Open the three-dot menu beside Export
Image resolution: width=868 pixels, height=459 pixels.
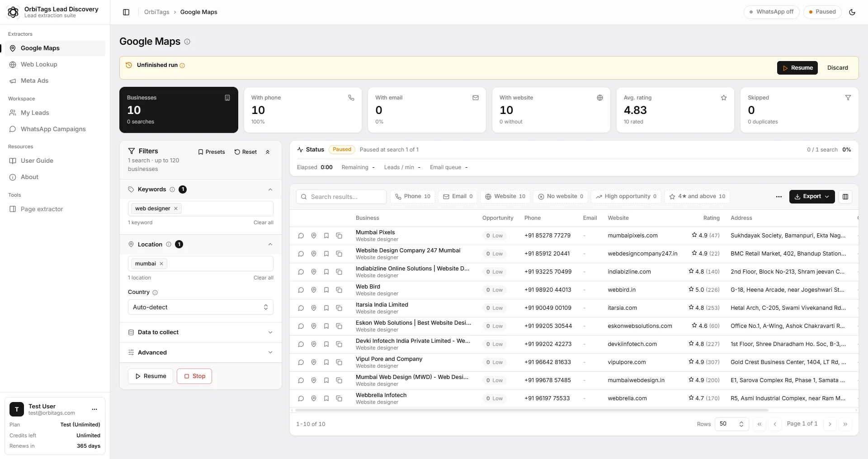click(778, 197)
